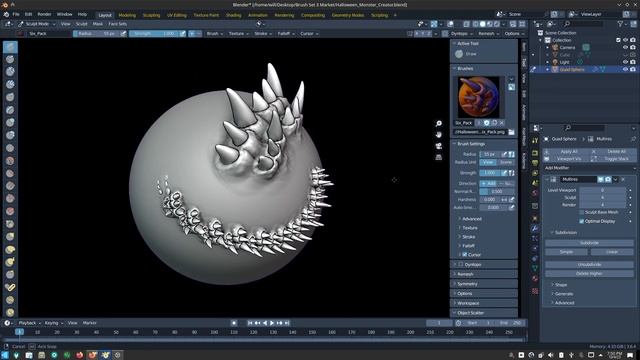Click fake user shield for Six_Pack brush
This screenshot has width=640, height=360.
pos(487,122)
